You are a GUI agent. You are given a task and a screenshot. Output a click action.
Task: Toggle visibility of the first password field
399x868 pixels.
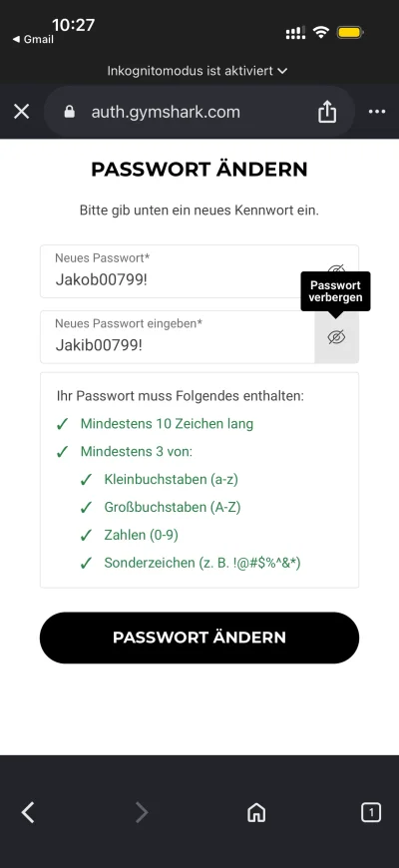[336, 270]
